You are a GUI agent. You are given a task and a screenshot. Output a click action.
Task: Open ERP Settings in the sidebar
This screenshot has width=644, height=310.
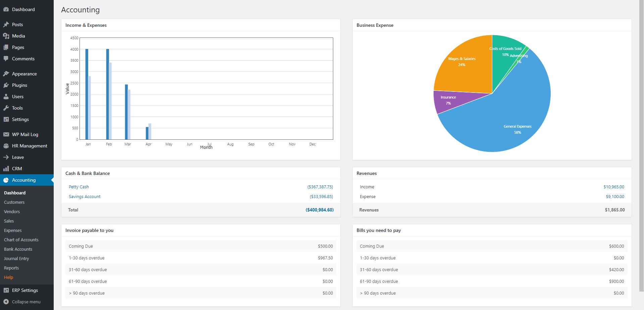click(x=25, y=290)
